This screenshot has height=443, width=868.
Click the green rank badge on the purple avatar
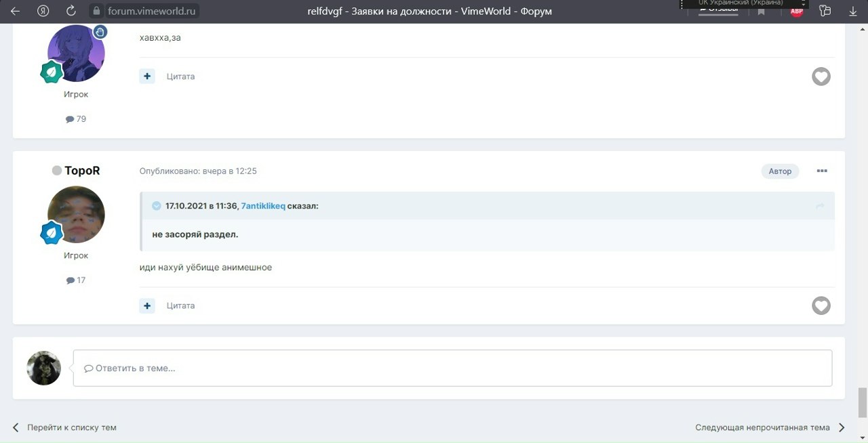(x=52, y=72)
